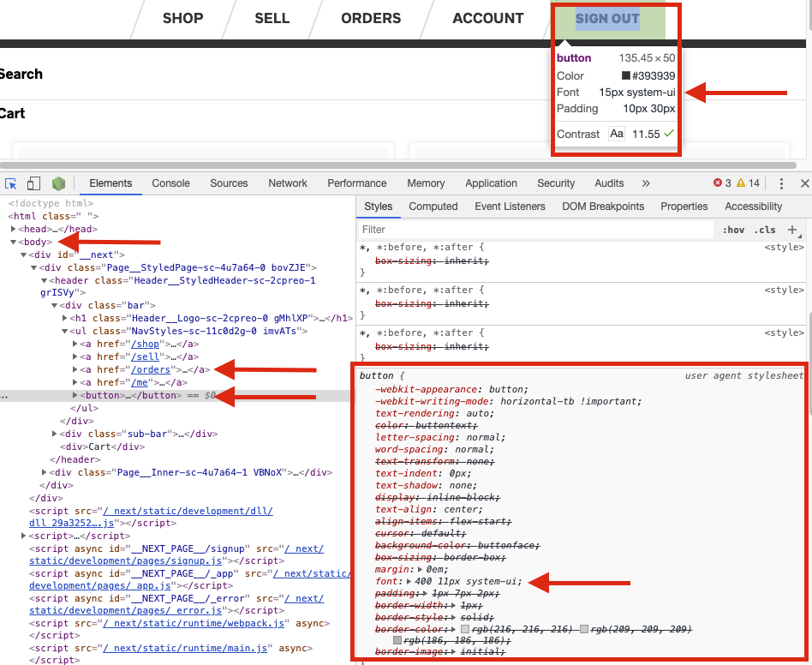Expand the selected button node
The width and height of the screenshot is (812, 665).
click(x=75, y=395)
